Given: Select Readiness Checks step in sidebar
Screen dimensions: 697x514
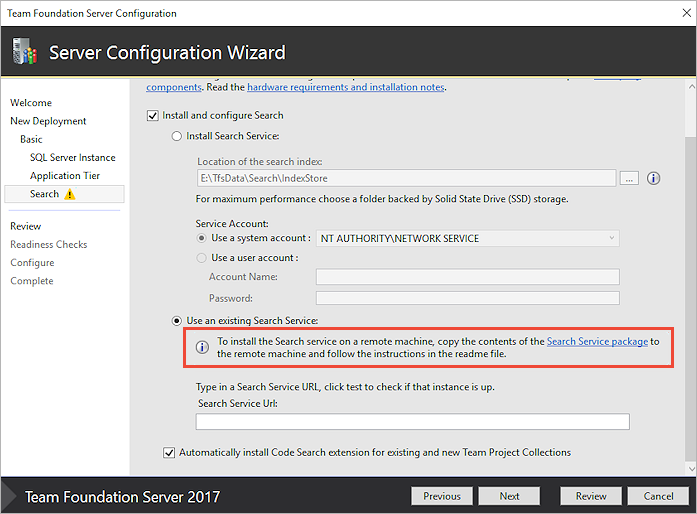Looking at the screenshot, I should click(49, 245).
